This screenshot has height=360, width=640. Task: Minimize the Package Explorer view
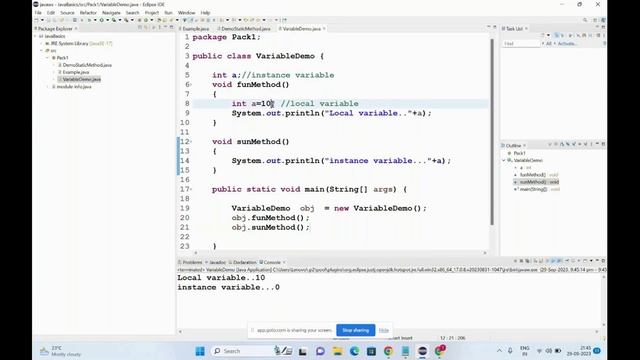pyautogui.click(x=165, y=28)
